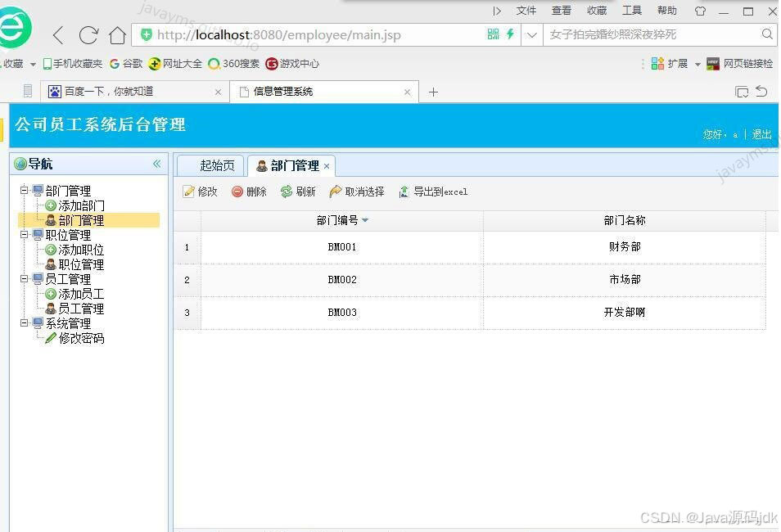Open the 收藏 menu in the top bar
The image size is (781, 532).
597,11
